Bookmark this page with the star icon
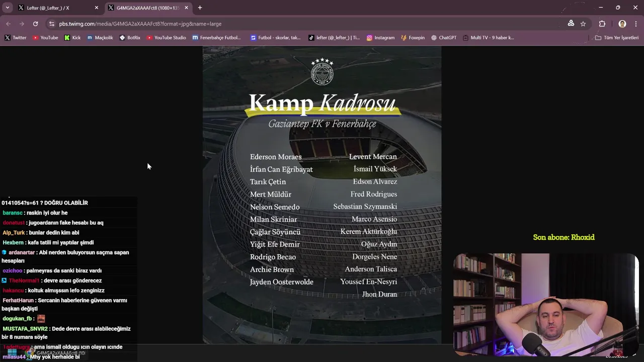 click(x=583, y=24)
